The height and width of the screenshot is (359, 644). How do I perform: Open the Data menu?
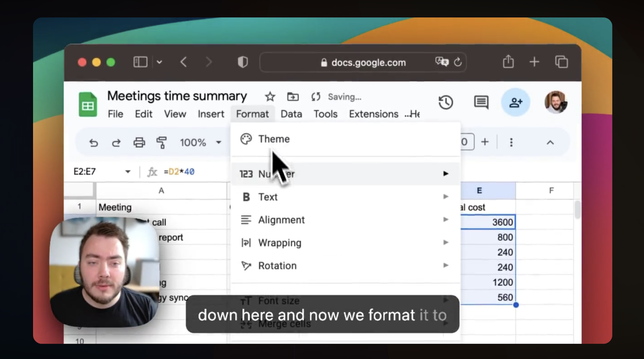[291, 114]
